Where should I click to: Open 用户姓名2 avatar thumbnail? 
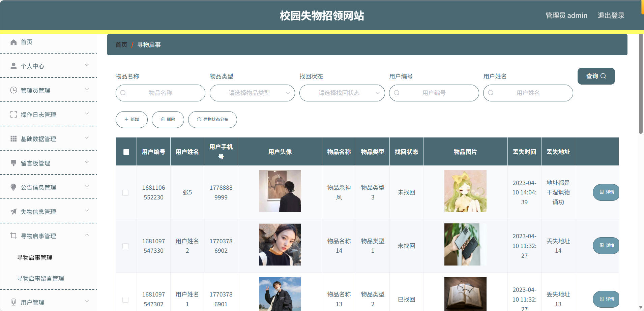point(280,244)
